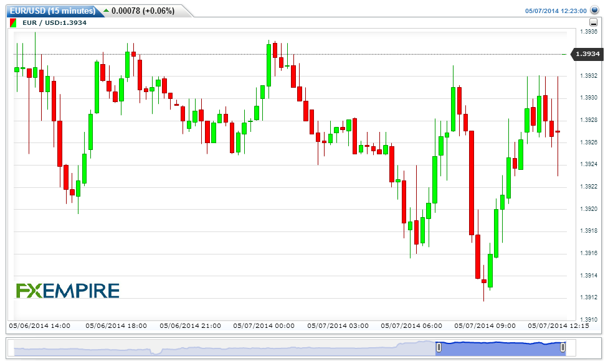
Task: Collapse the chart using the minus button
Action: [x=593, y=22]
